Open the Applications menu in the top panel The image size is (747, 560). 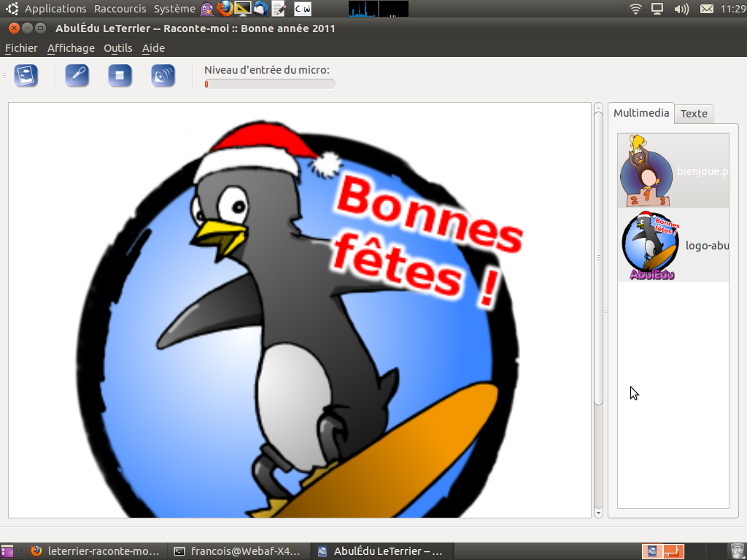[55, 9]
